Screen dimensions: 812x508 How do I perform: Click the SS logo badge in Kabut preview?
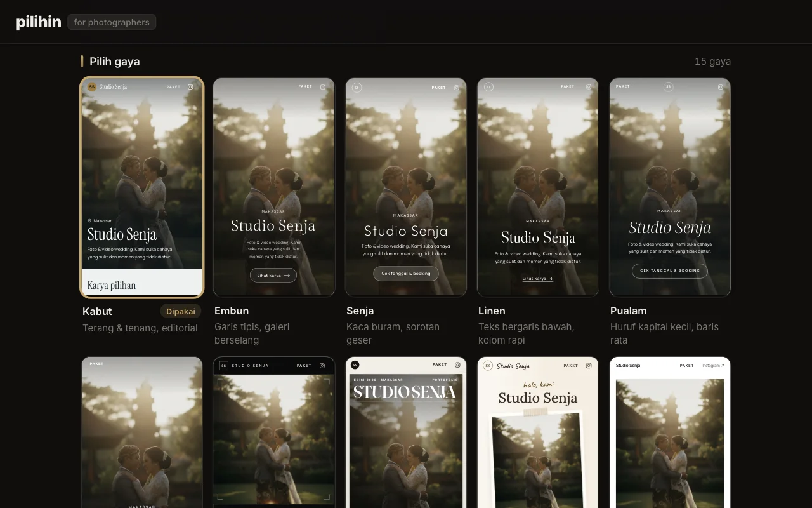click(x=92, y=87)
